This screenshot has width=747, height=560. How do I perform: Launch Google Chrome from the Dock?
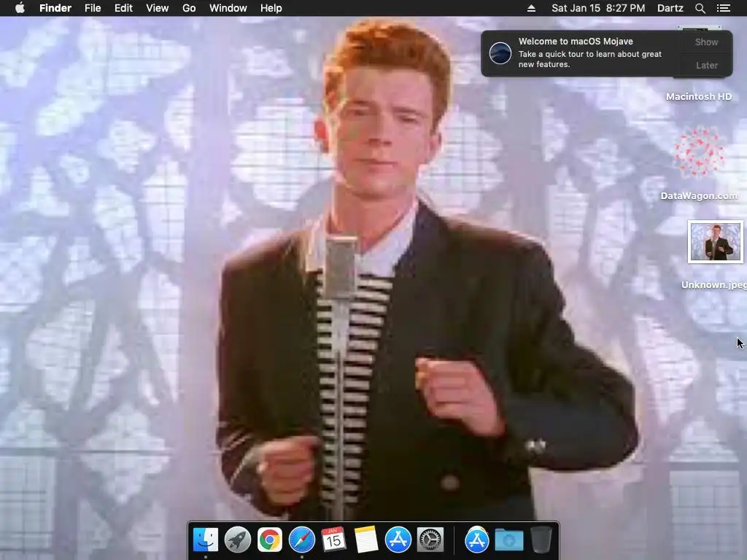pos(270,540)
